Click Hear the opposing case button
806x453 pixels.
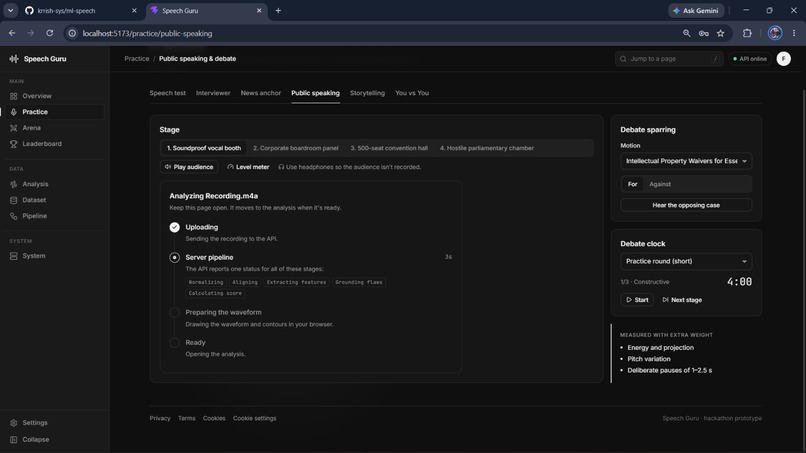click(x=686, y=205)
